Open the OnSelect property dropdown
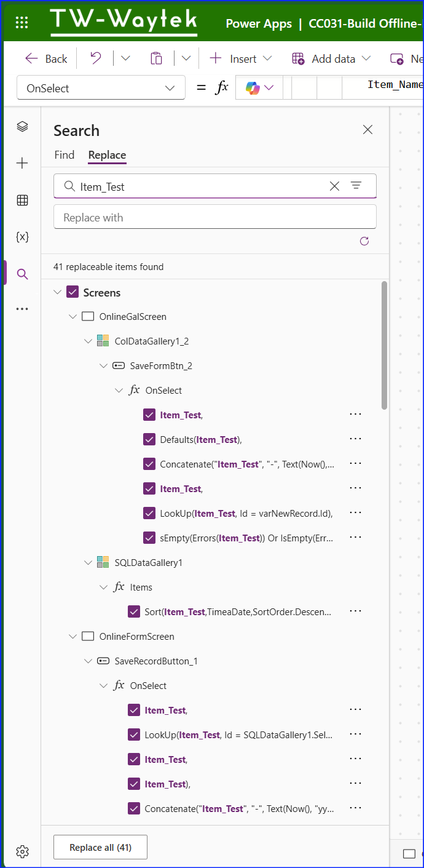 point(101,88)
